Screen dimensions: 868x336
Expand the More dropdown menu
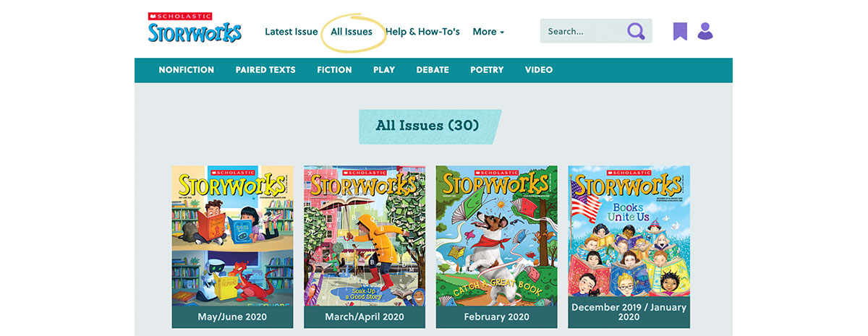pyautogui.click(x=488, y=32)
